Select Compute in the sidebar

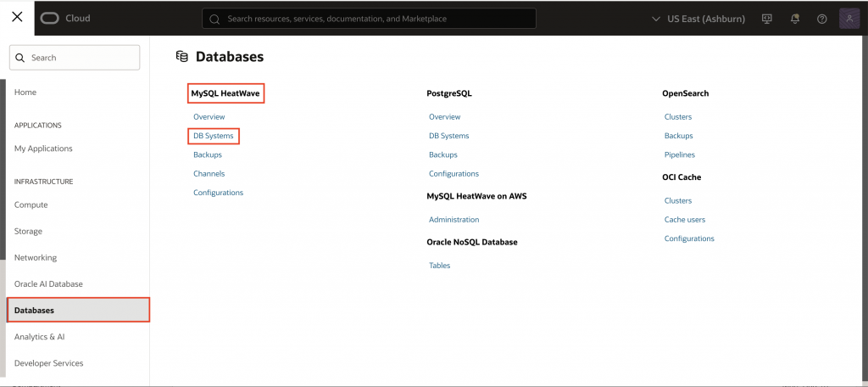(31, 205)
